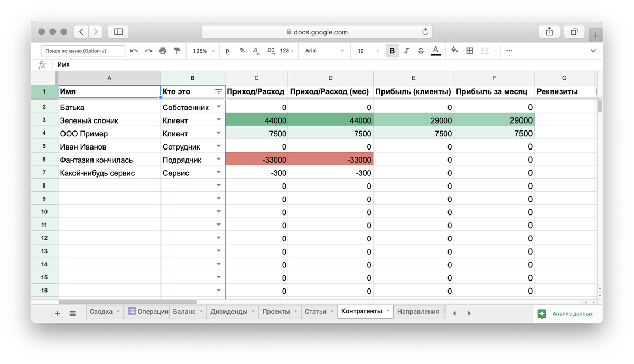Click the vertical scrollbar thumb
This screenshot has height=364, width=634.
[599, 107]
